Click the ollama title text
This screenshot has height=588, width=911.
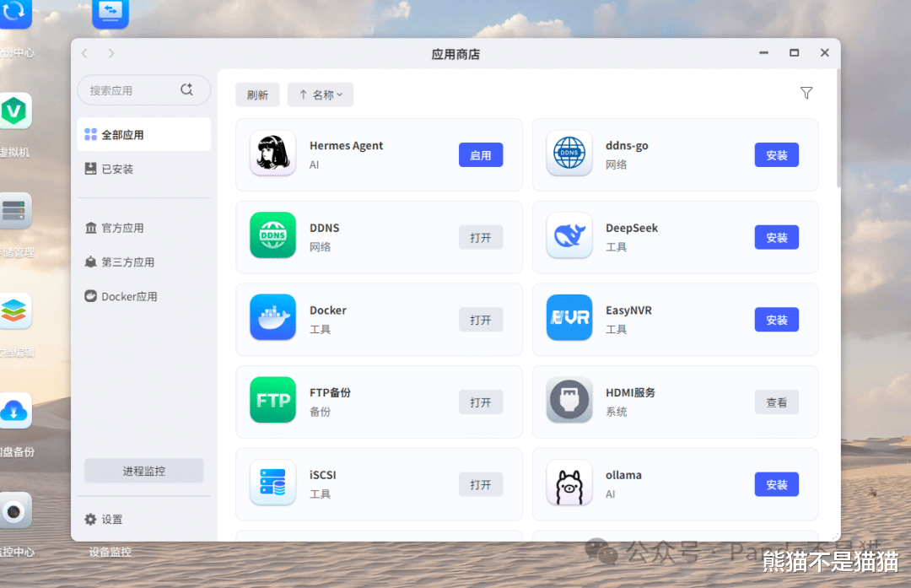pos(623,475)
